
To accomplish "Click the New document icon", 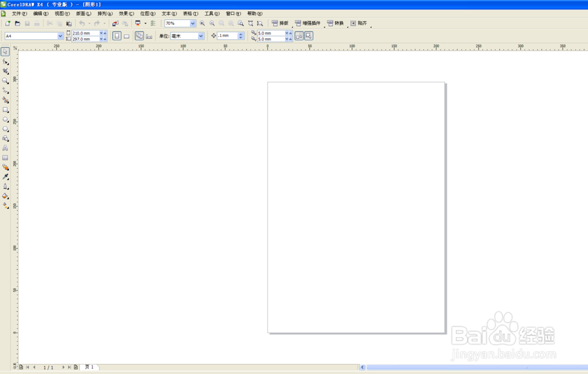I will pos(8,24).
